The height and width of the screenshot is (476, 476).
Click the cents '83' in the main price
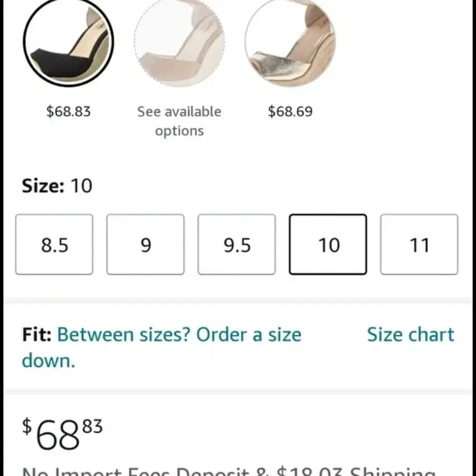92,426
